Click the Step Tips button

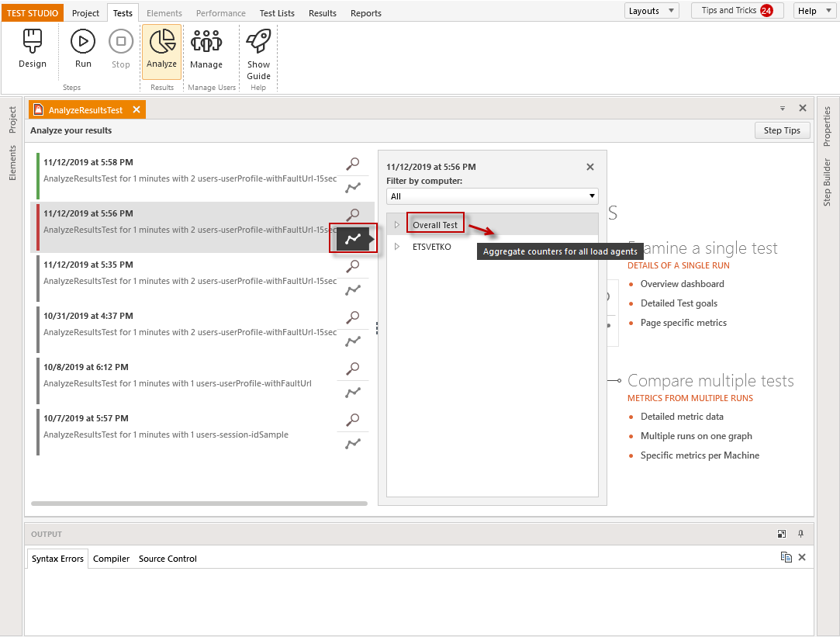click(782, 130)
